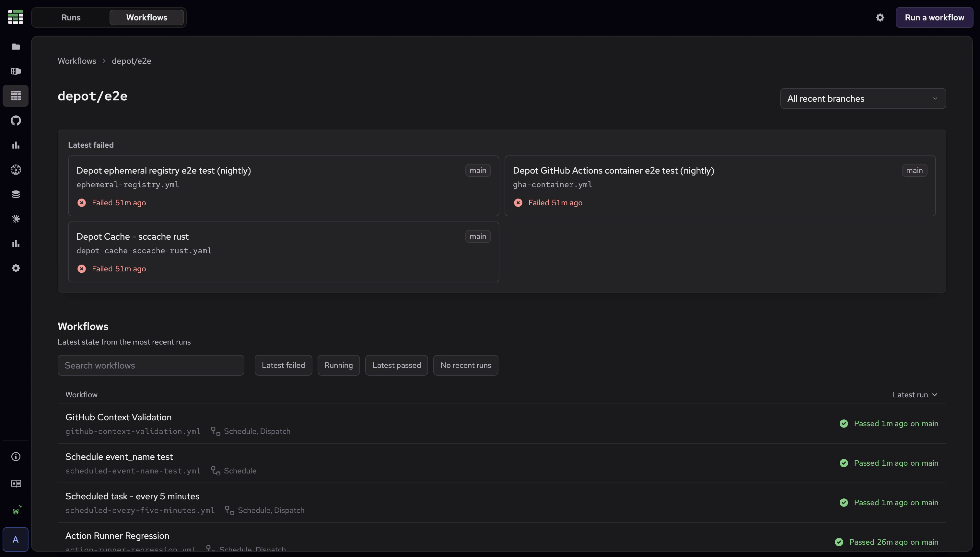Open the GitHub sidebar icon

coord(16,120)
